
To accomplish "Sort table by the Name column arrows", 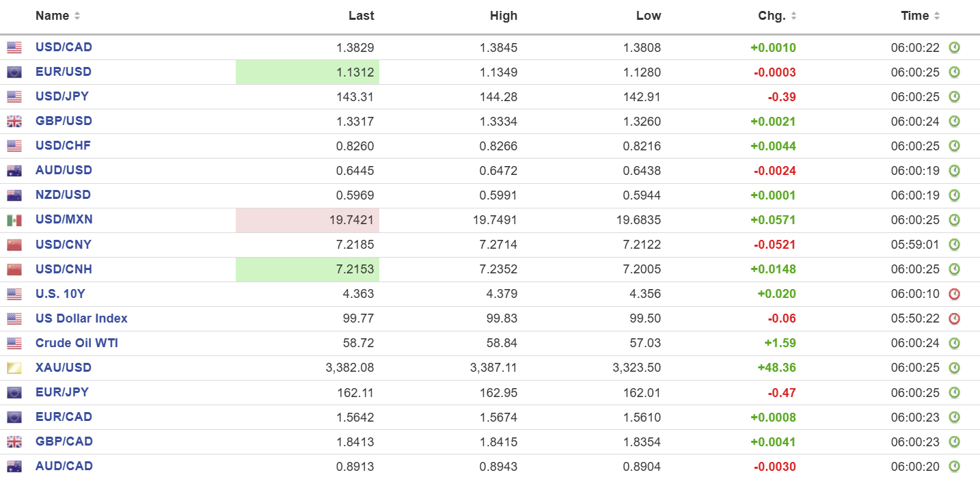I will click(77, 16).
